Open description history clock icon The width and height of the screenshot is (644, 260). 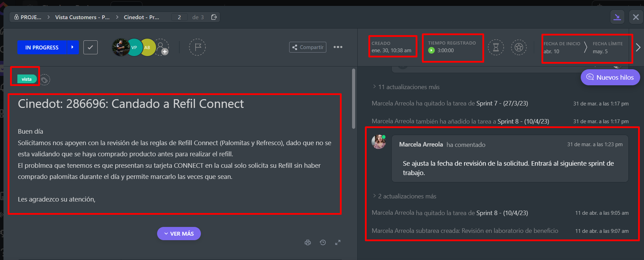[323, 243]
